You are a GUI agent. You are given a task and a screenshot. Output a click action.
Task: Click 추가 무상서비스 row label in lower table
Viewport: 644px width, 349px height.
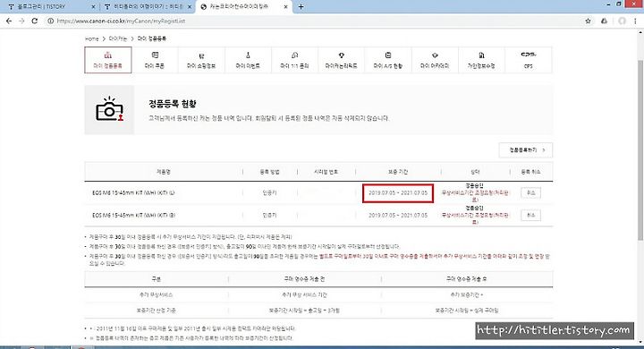click(156, 294)
